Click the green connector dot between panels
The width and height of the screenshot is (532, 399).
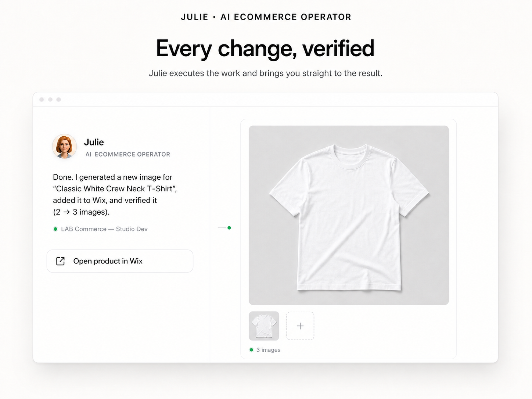coord(229,228)
